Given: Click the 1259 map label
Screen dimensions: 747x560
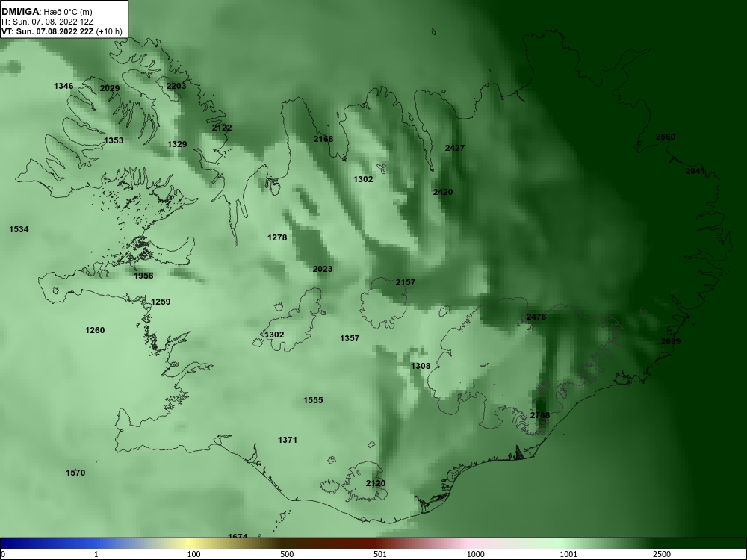Looking at the screenshot, I should click(161, 302).
